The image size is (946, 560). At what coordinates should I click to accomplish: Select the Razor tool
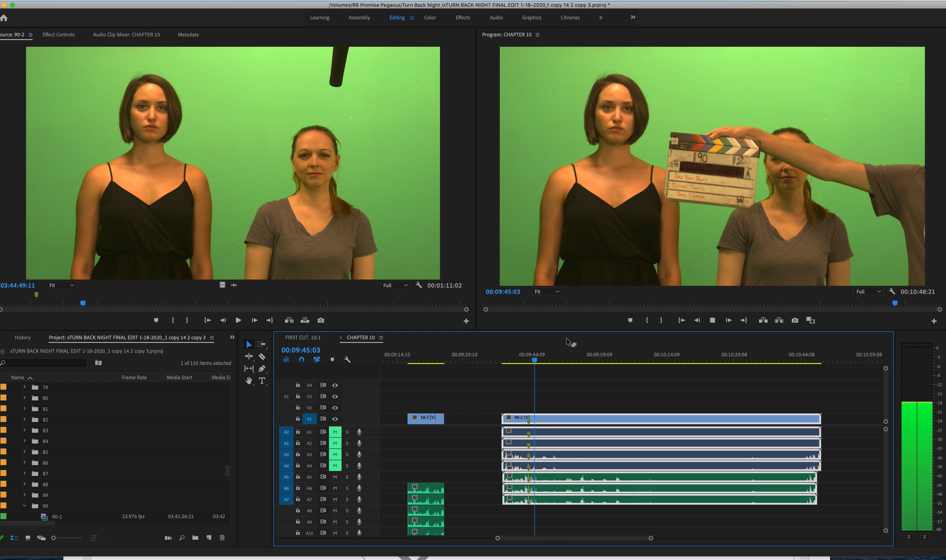[x=262, y=357]
